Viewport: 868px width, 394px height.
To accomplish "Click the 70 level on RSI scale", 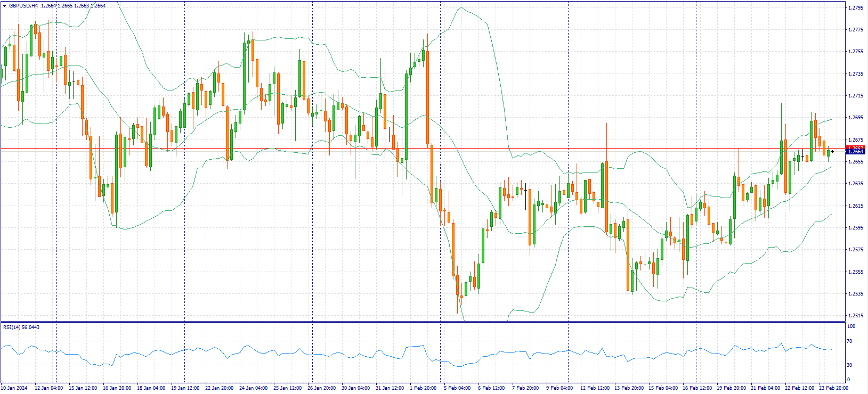I will click(850, 341).
